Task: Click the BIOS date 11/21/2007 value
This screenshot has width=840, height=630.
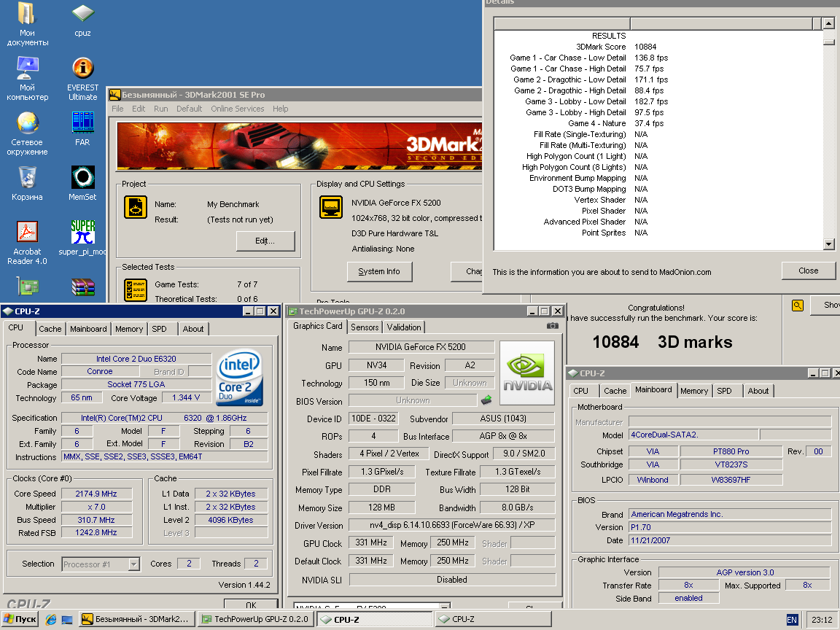Action: pos(730,540)
